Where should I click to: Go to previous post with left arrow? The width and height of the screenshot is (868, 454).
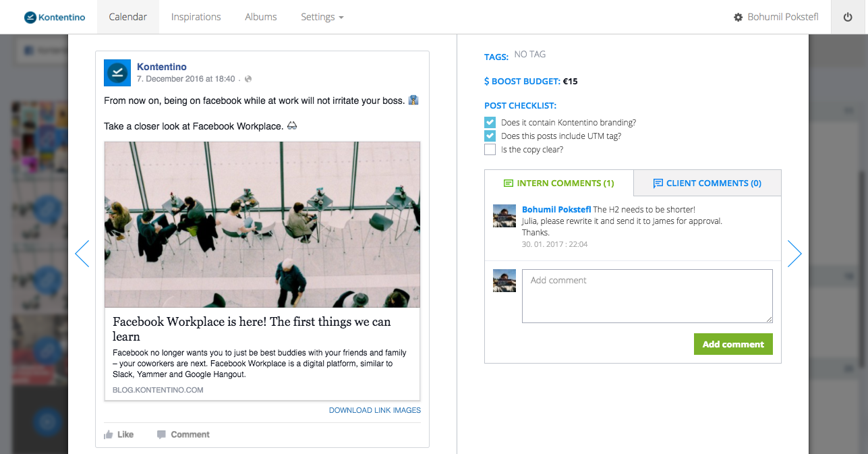(82, 254)
